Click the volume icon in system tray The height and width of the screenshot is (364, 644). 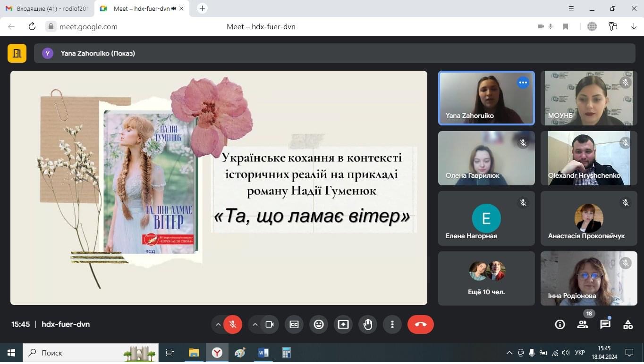point(566,353)
